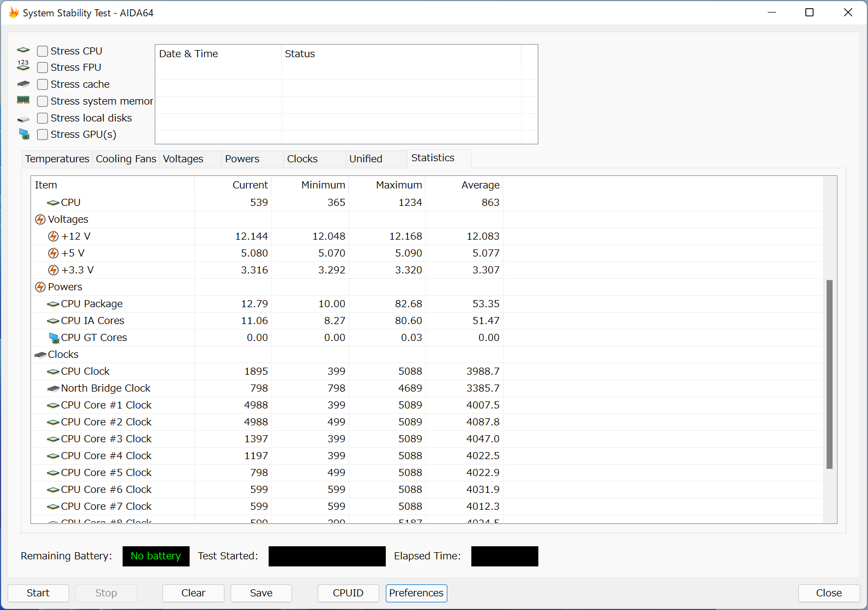Click the Stress FPU 123 icon
This screenshot has width=868, height=610.
[x=23, y=66]
